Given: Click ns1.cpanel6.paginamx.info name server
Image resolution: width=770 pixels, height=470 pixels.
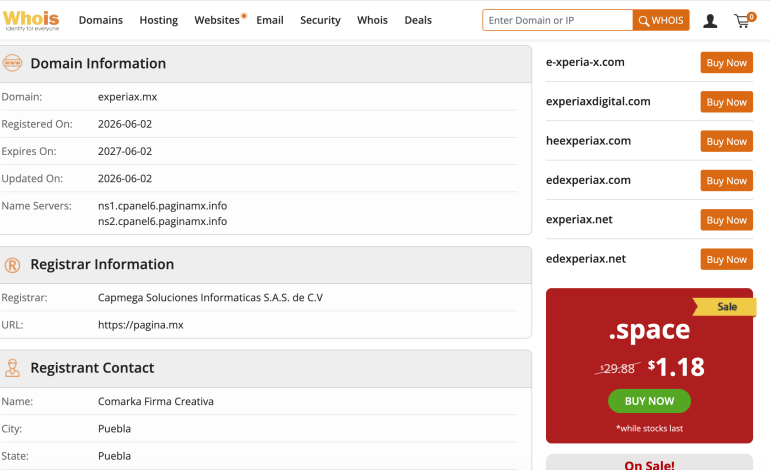Looking at the screenshot, I should tap(163, 206).
